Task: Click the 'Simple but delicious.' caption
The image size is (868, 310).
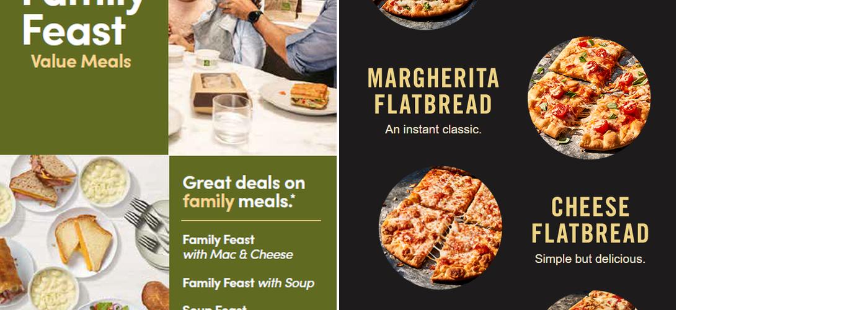Action: [x=590, y=259]
